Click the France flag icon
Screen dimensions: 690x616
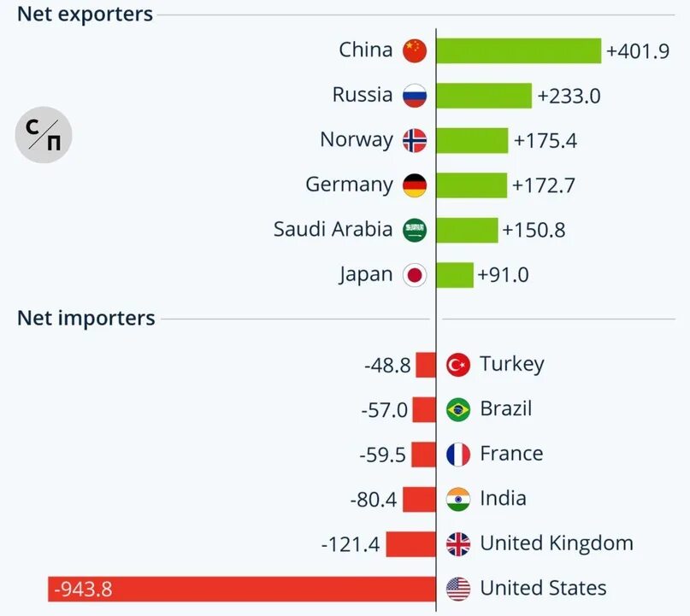point(458,455)
